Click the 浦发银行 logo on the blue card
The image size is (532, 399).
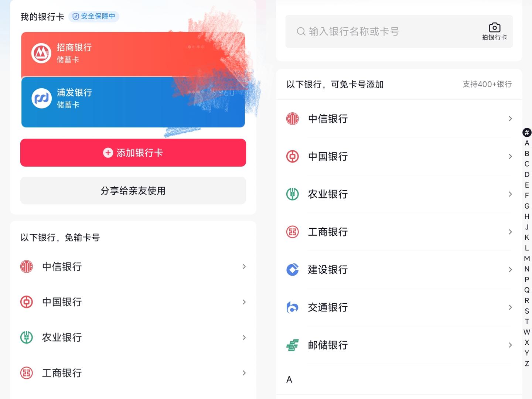[41, 98]
